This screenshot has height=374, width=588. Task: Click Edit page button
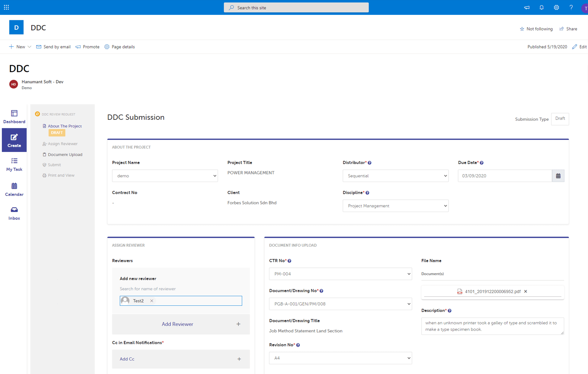[579, 47]
